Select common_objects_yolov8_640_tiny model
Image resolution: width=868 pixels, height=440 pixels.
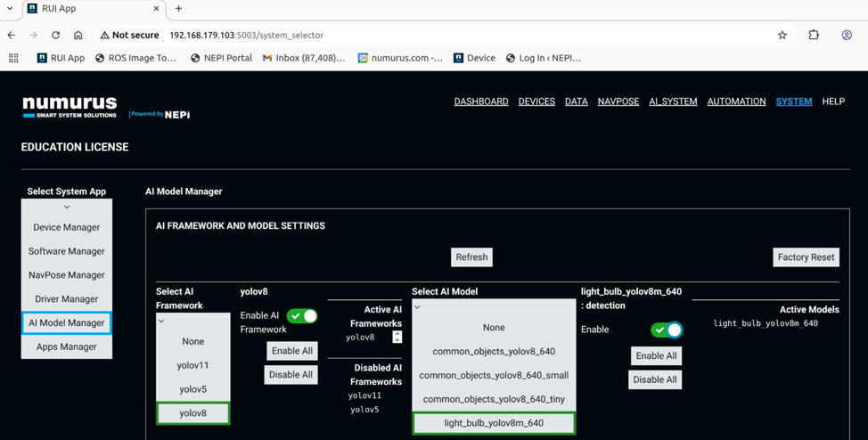click(494, 399)
